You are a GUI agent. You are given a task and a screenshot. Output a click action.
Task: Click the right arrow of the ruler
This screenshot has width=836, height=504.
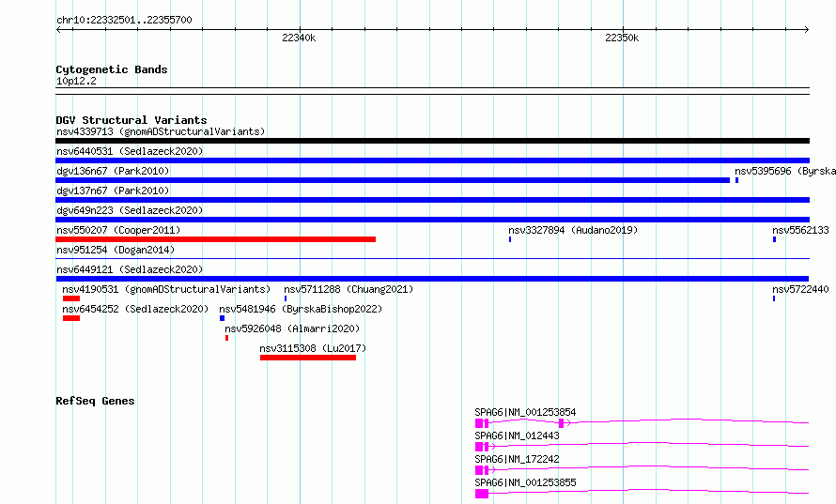coord(807,30)
